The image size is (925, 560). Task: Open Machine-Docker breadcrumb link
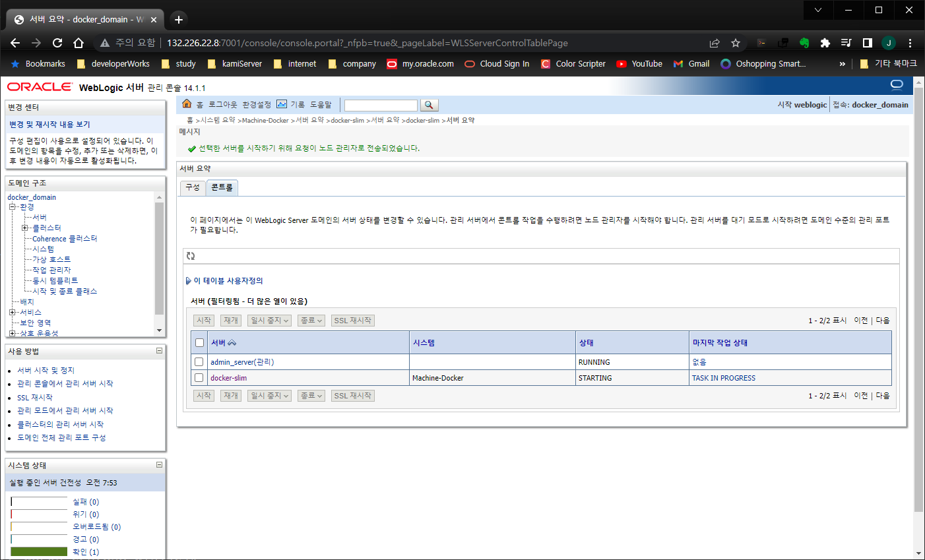click(265, 121)
